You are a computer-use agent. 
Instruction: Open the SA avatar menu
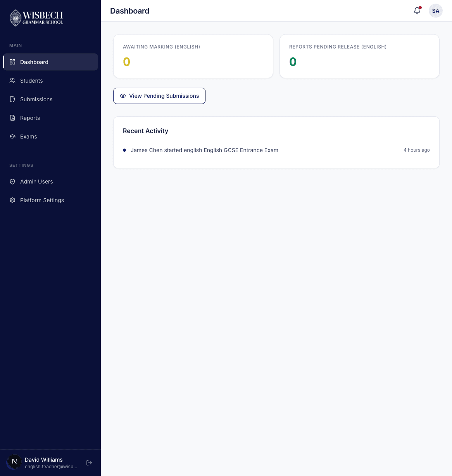point(435,10)
